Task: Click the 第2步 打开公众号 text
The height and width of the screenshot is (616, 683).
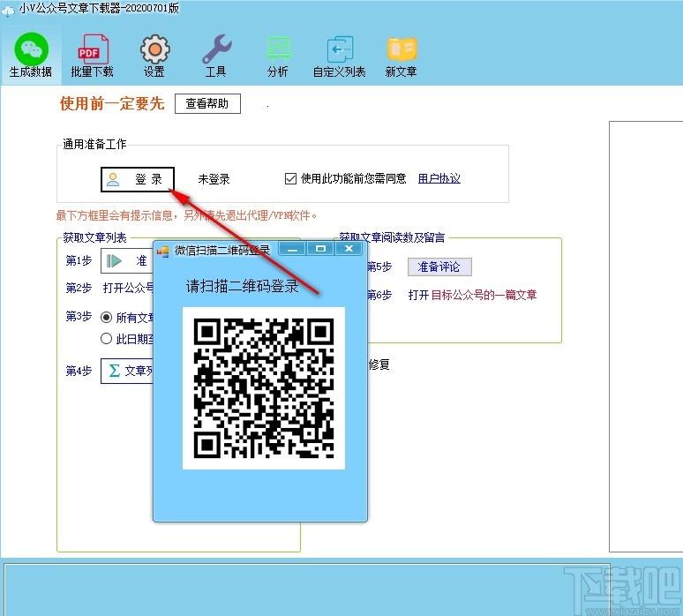Action: tap(109, 288)
